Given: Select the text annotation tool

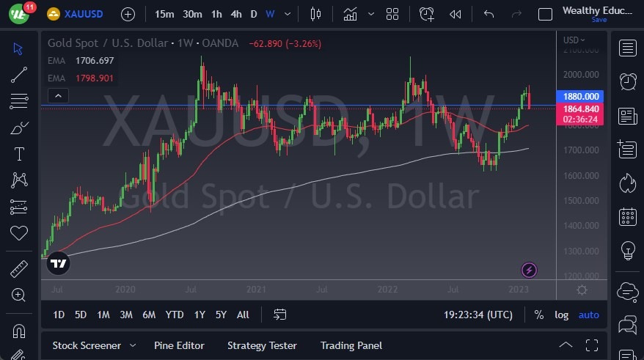Looking at the screenshot, I should pos(19,154).
